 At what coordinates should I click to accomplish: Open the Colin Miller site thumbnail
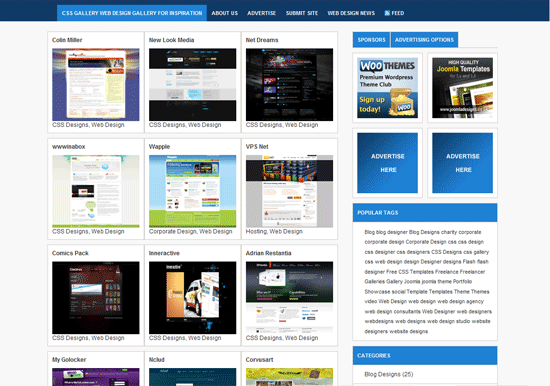coord(96,85)
